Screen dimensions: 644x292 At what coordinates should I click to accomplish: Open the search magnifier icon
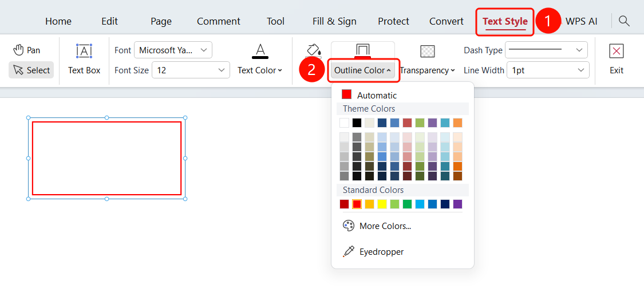coord(624,21)
